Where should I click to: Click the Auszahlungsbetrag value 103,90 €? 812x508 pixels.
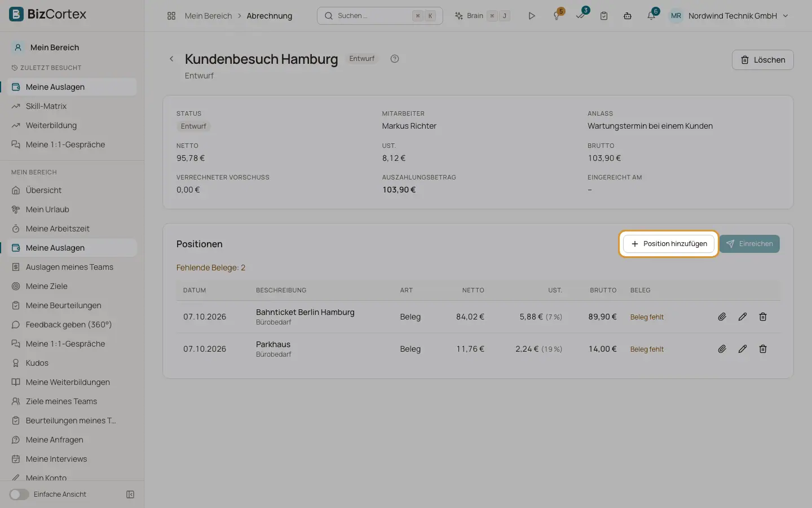pyautogui.click(x=399, y=190)
